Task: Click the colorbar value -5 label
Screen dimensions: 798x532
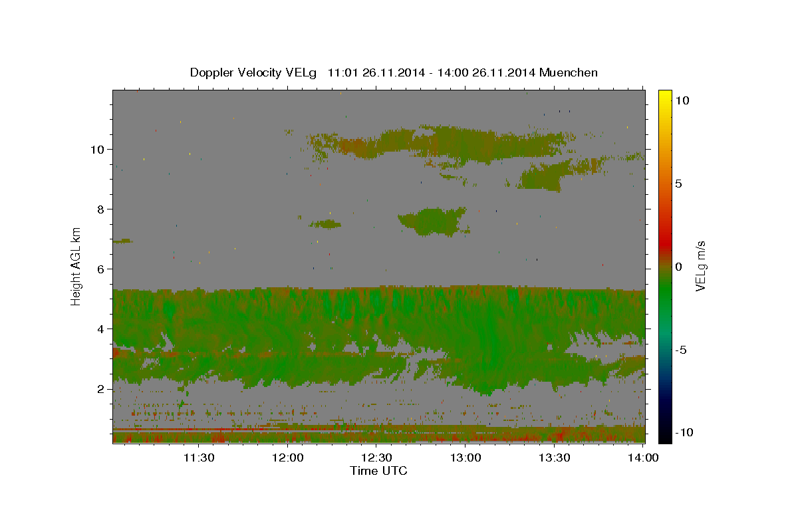Action: 681,349
